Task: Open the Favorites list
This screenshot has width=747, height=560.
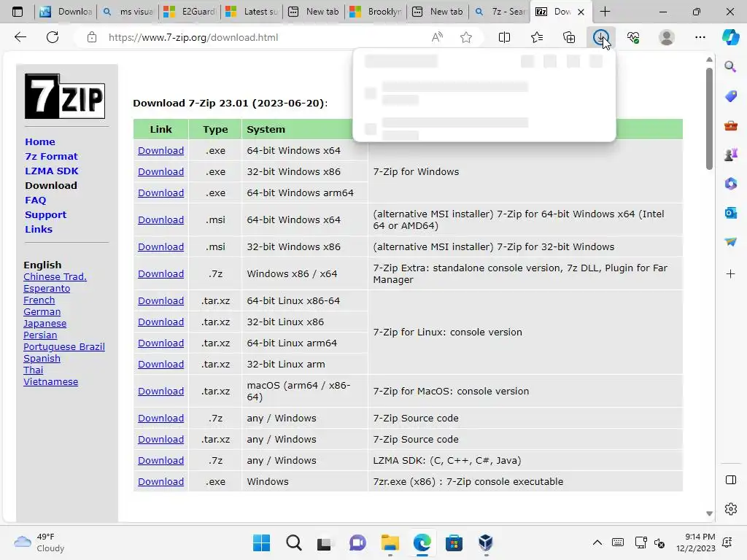Action: (x=537, y=37)
